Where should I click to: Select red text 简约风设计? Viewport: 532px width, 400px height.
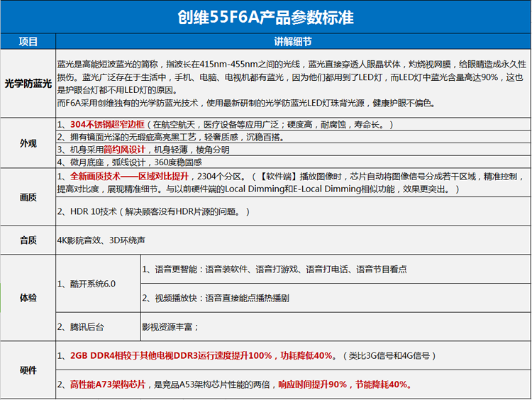point(125,150)
